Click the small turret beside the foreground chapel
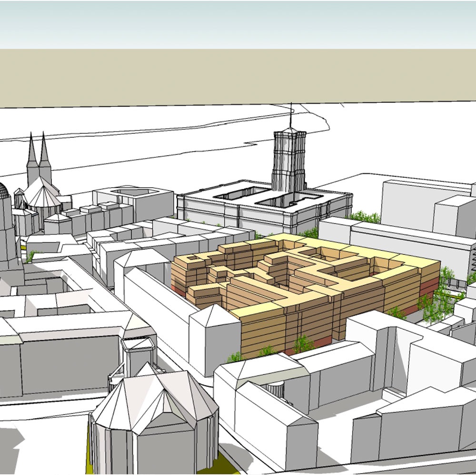The height and width of the screenshot is (475, 476). (139, 355)
